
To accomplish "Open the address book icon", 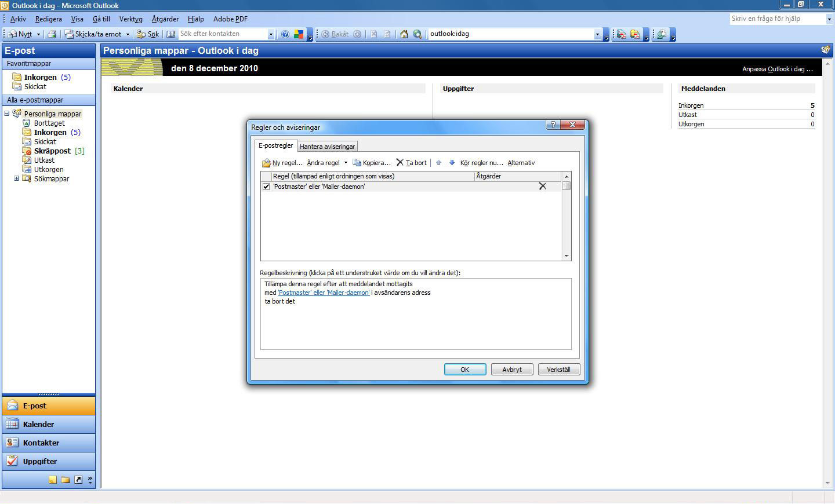I will (x=171, y=34).
